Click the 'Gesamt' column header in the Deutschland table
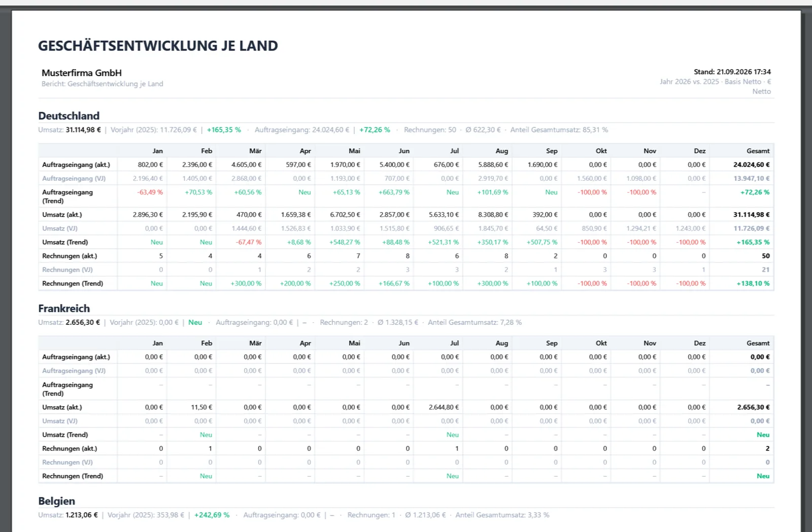Viewport: 812px width, 532px height. click(758, 151)
